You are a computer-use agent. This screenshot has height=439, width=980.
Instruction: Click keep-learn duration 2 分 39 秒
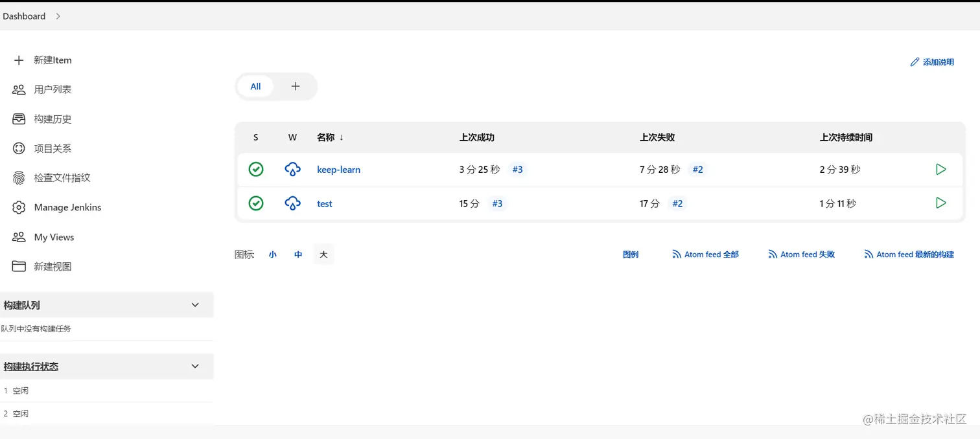(x=840, y=170)
